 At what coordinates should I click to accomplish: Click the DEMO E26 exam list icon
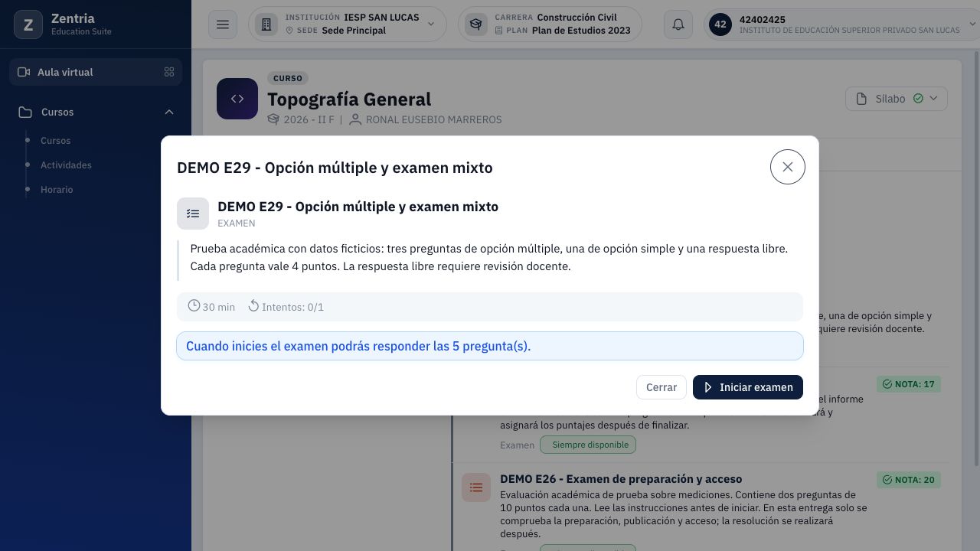(x=476, y=487)
